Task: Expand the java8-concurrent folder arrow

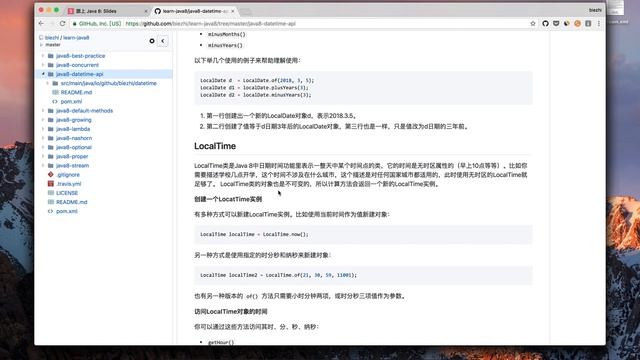Action: (43, 65)
